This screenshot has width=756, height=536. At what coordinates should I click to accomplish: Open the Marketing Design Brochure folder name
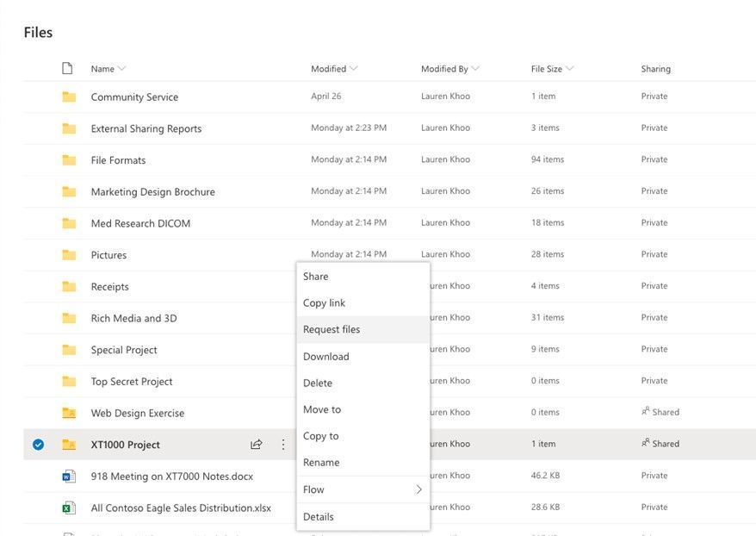point(153,192)
